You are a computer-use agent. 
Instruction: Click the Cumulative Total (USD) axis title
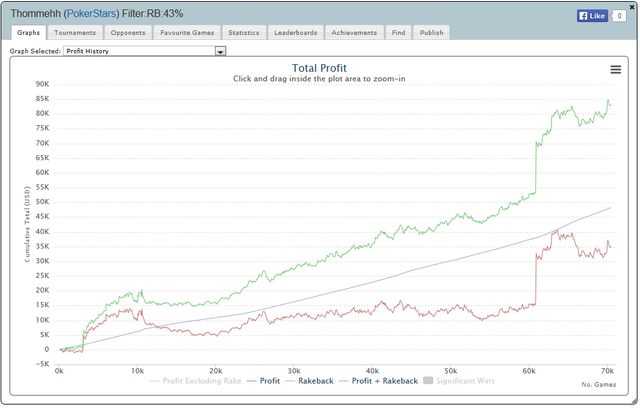pos(27,224)
